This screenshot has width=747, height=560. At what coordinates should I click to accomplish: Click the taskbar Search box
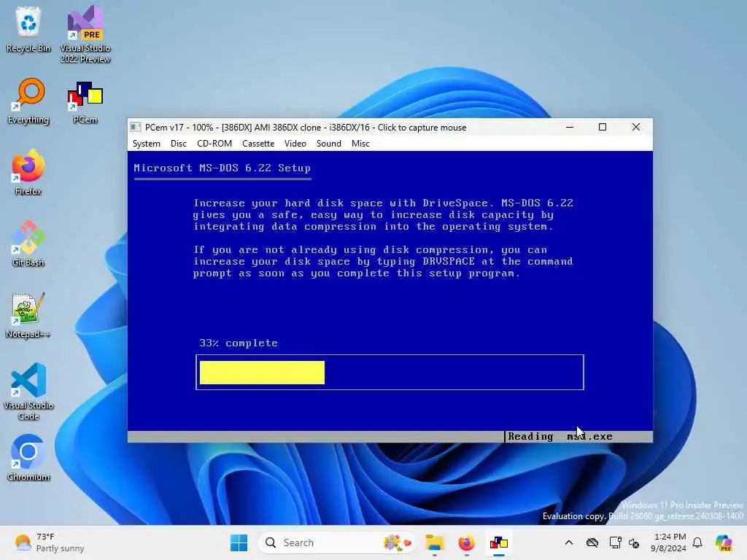336,542
